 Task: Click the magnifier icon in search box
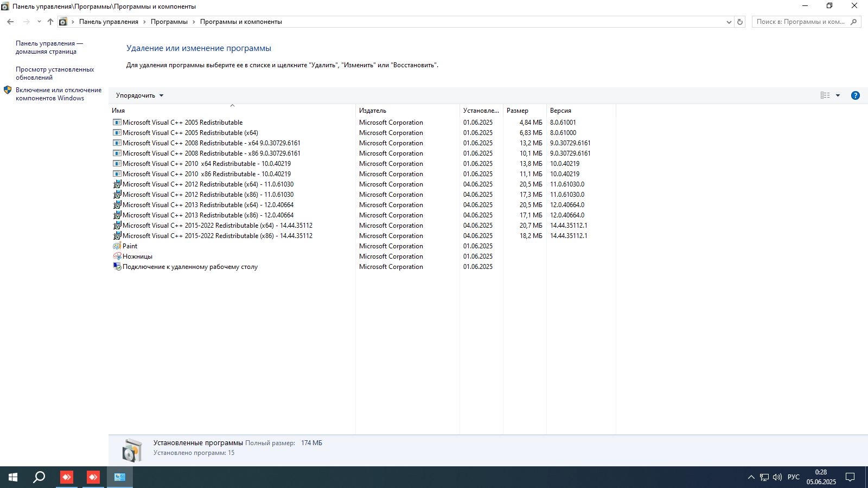pyautogui.click(x=853, y=22)
